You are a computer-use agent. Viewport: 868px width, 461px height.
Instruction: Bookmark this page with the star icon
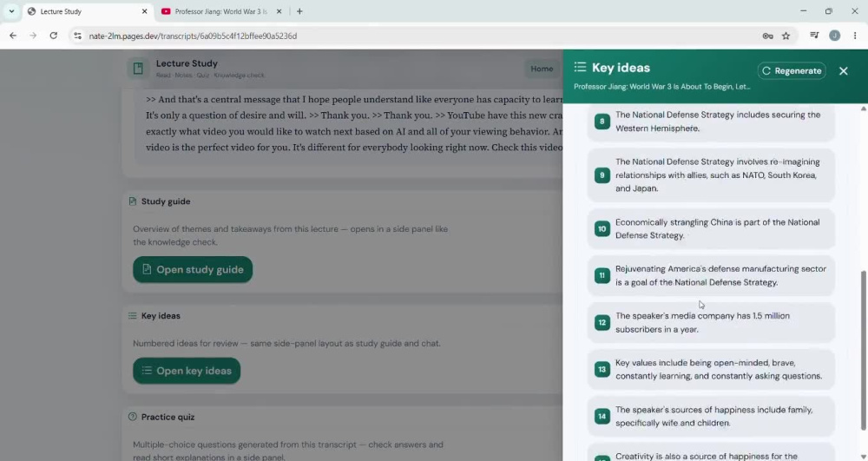pos(786,36)
